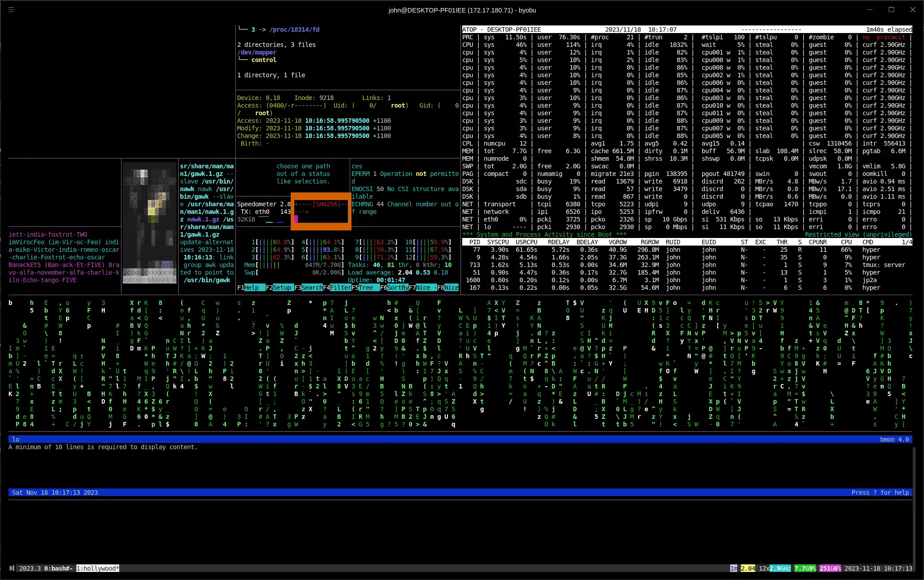Click the ATOP - DESKTOP-PF01IEE header
The width and height of the screenshot is (924, 580).
502,29
